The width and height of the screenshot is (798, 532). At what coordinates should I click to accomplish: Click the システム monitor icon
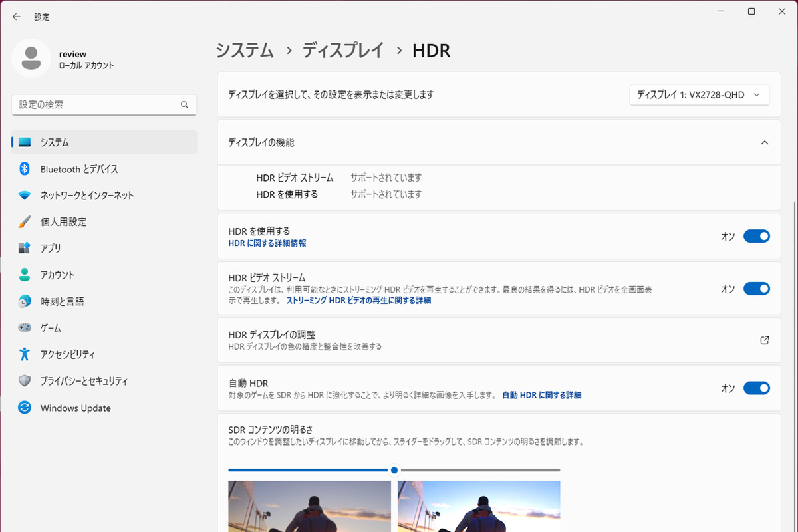tap(25, 142)
